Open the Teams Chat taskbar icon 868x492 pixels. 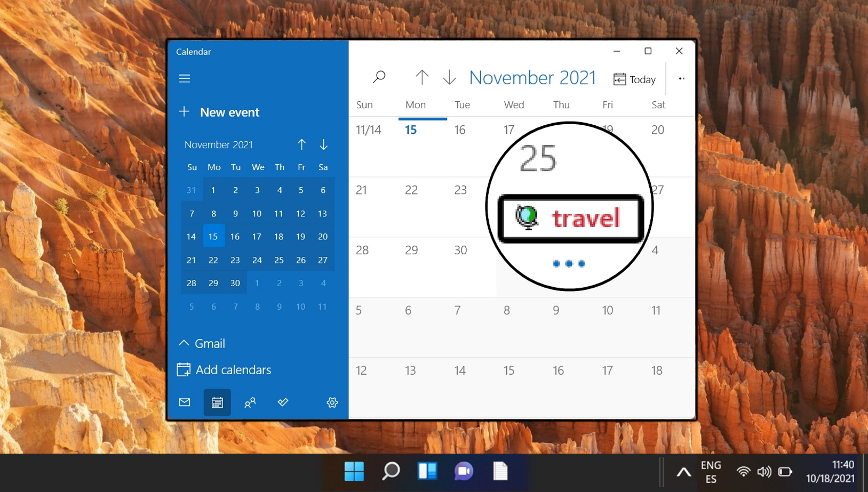(x=464, y=471)
